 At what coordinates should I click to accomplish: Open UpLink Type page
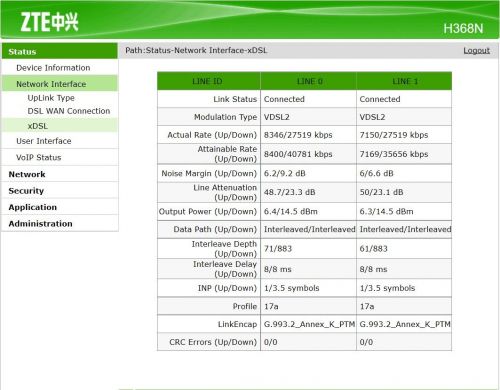[51, 98]
